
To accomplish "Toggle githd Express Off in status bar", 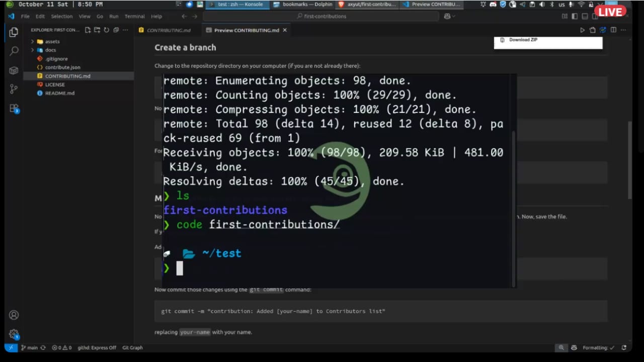I will pyautogui.click(x=97, y=347).
